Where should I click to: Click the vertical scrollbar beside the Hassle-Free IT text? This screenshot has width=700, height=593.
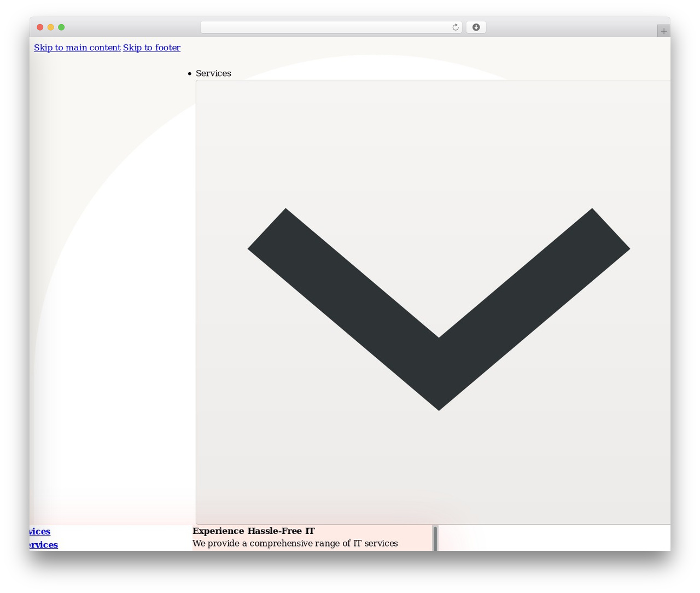point(435,538)
